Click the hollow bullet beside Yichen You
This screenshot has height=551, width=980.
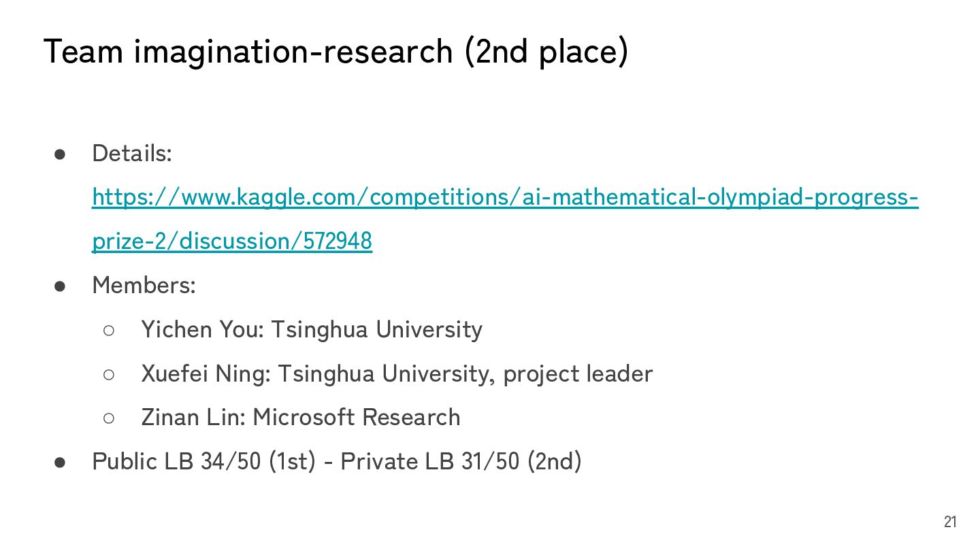pyautogui.click(x=109, y=331)
